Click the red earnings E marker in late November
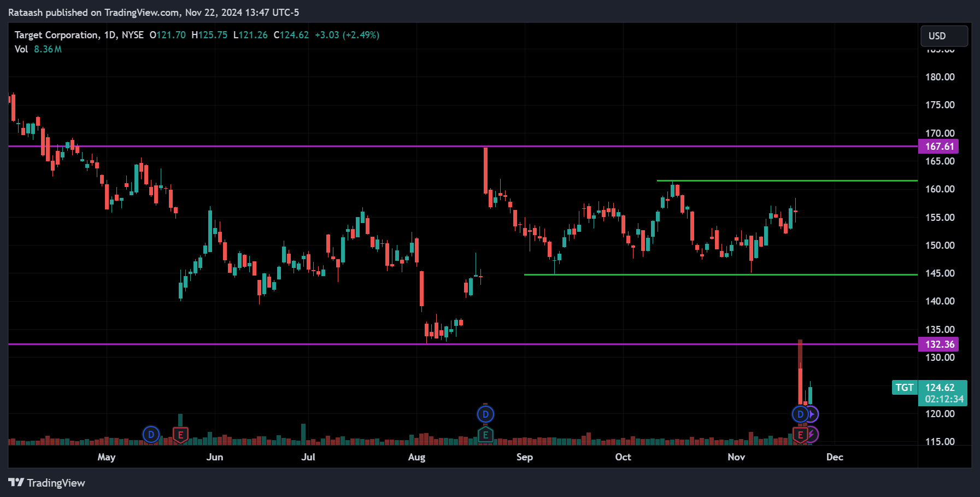 800,435
